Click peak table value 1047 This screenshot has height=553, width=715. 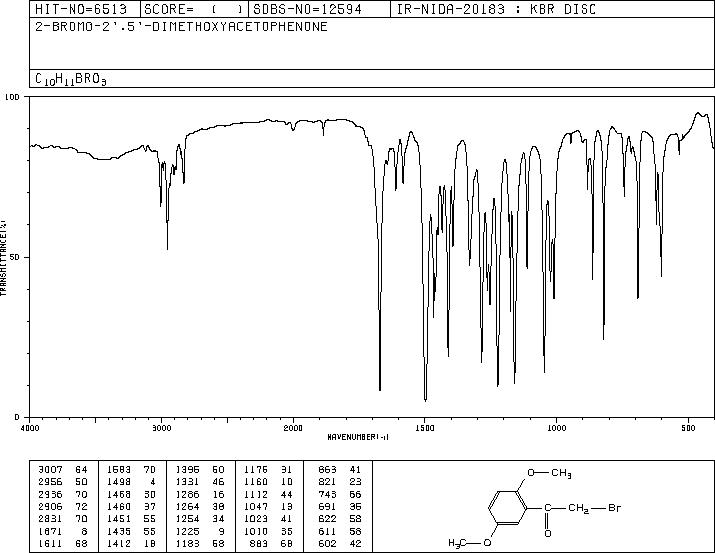pyautogui.click(x=256, y=506)
